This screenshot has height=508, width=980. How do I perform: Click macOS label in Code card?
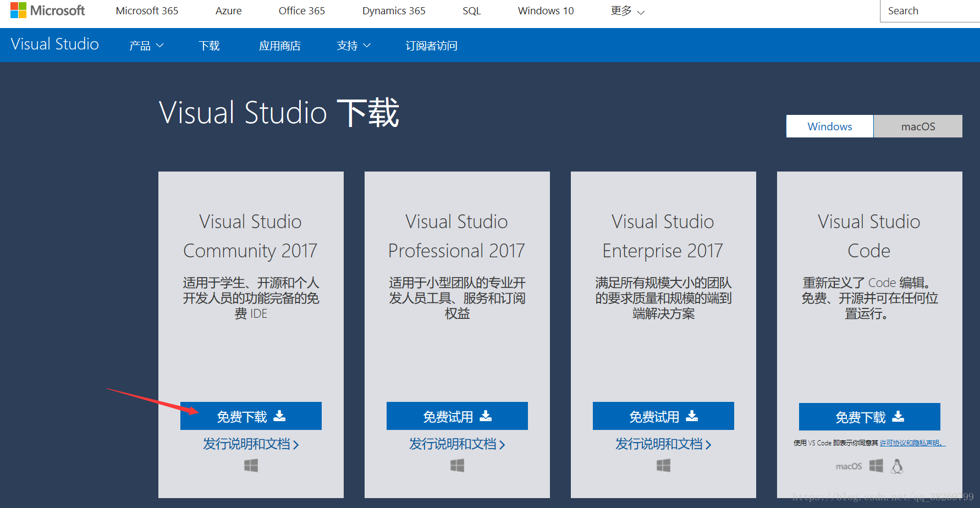click(849, 466)
